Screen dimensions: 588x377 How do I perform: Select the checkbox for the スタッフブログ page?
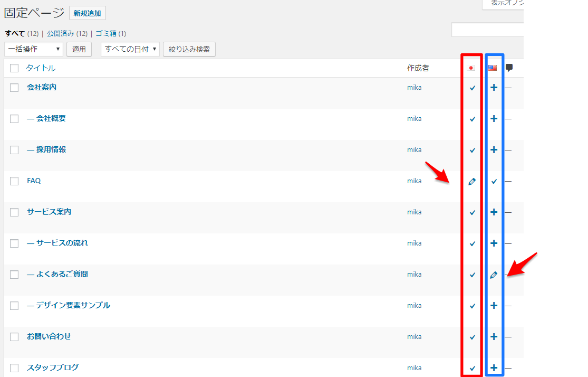click(14, 368)
